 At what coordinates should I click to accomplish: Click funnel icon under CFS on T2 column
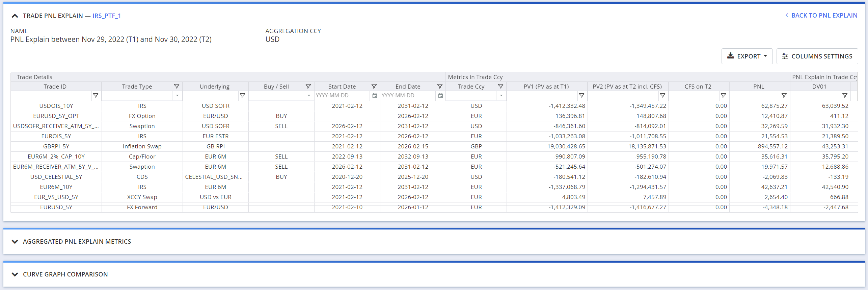coord(723,96)
